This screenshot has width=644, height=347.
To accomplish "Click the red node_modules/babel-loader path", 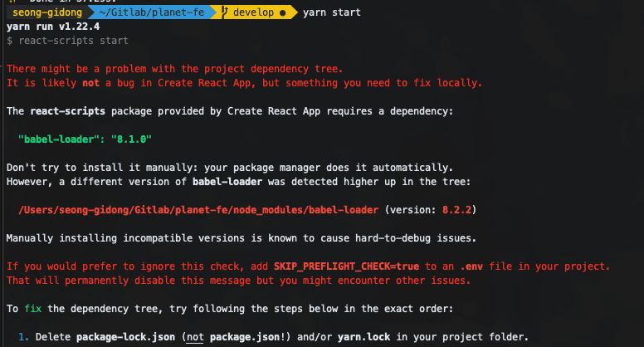I will (x=198, y=210).
